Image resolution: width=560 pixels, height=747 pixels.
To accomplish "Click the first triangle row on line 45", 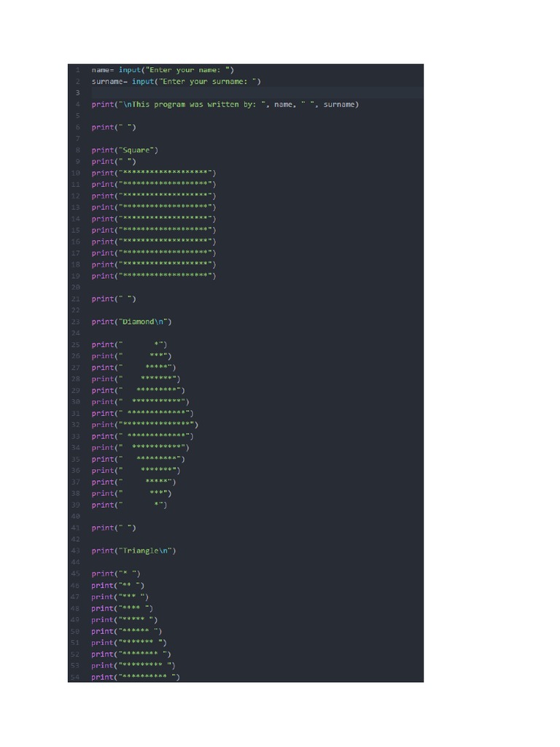I will [x=116, y=573].
